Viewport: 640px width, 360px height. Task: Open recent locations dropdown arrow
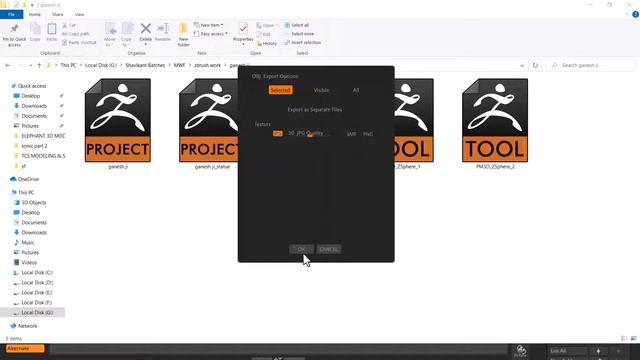click(x=31, y=65)
